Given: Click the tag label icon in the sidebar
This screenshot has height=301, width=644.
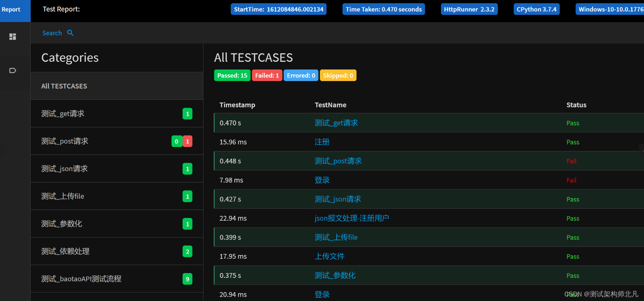Looking at the screenshot, I should 13,71.
